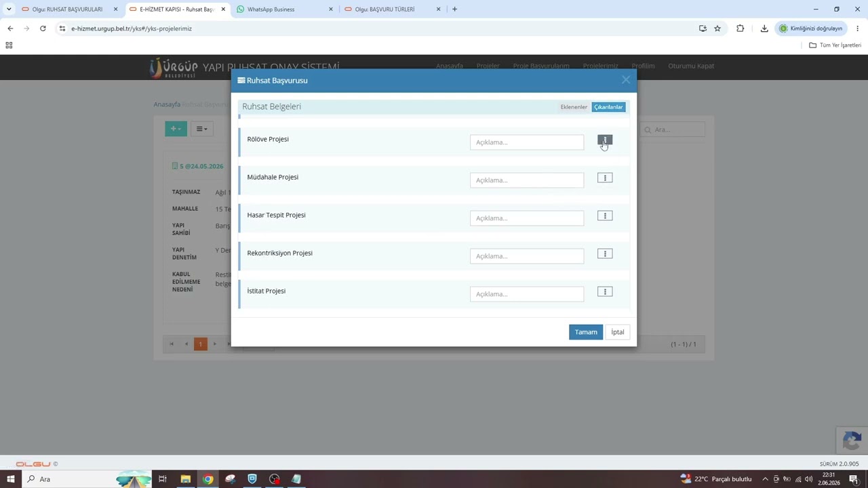
Task: Open options menu for Hasar Tespit Projesi
Action: 605,216
